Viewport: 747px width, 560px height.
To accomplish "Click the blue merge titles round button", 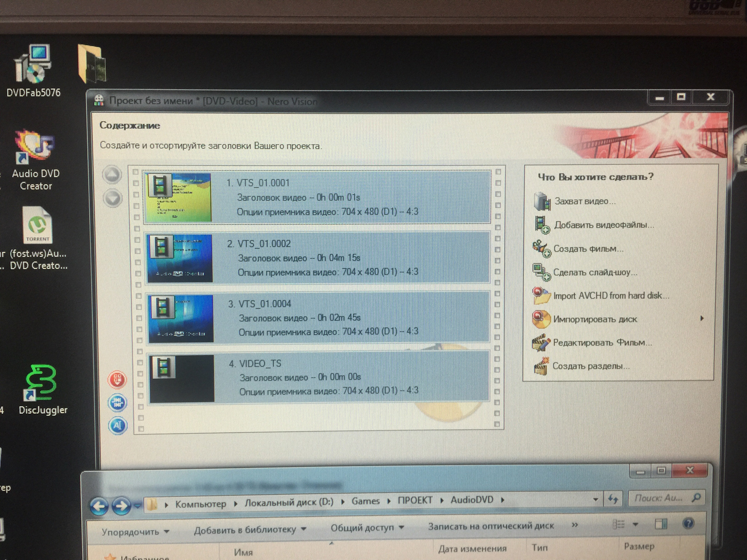I will point(117,403).
